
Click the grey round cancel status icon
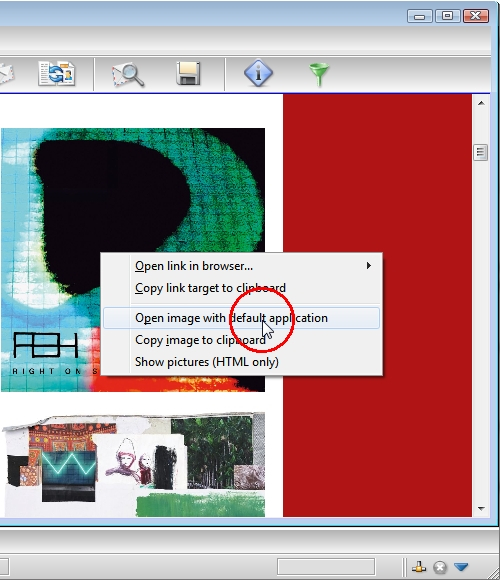click(440, 567)
